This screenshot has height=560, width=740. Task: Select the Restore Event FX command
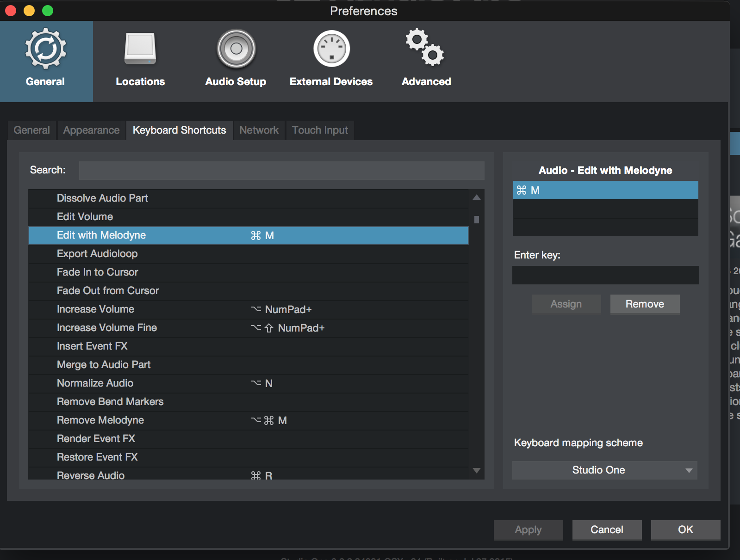point(249,457)
